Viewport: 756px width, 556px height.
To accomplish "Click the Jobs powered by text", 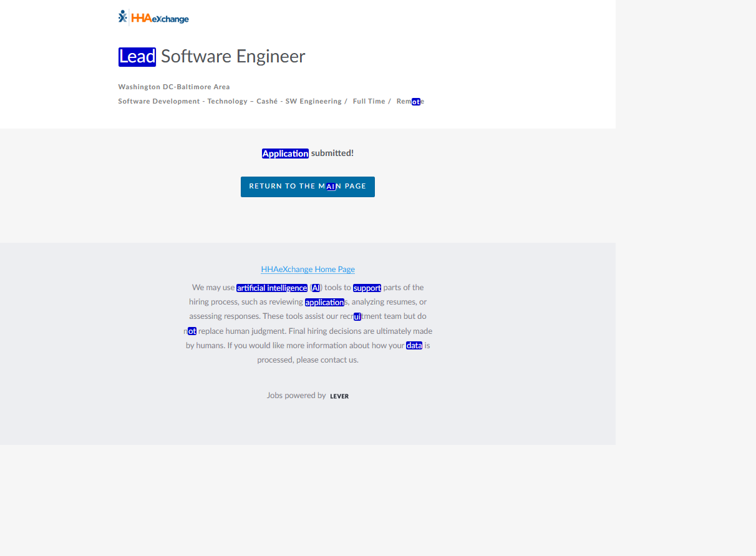I will [x=296, y=396].
